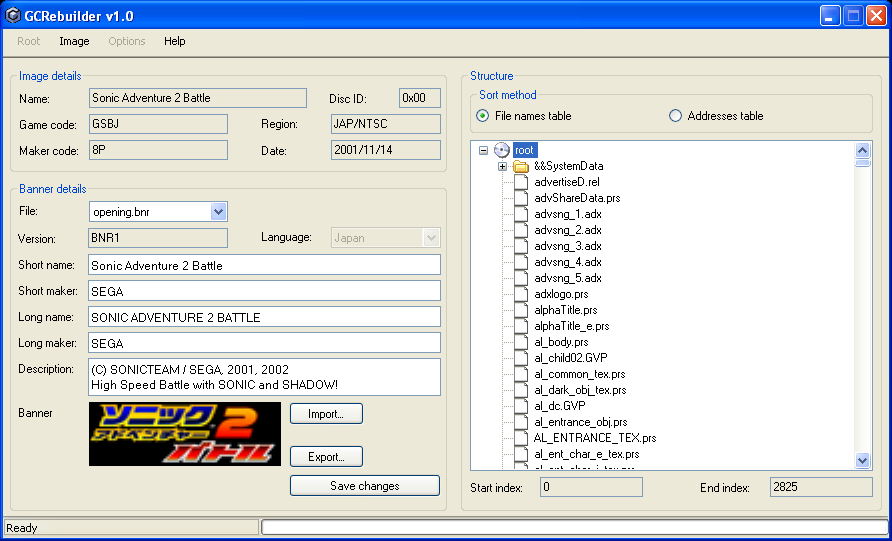The width and height of the screenshot is (892, 541).
Task: Click the Save changes button
Action: [x=365, y=486]
